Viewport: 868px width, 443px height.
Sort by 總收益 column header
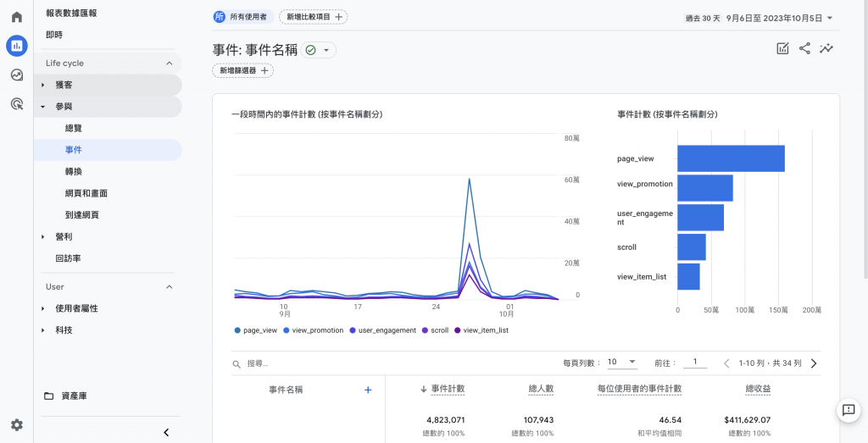tap(758, 390)
